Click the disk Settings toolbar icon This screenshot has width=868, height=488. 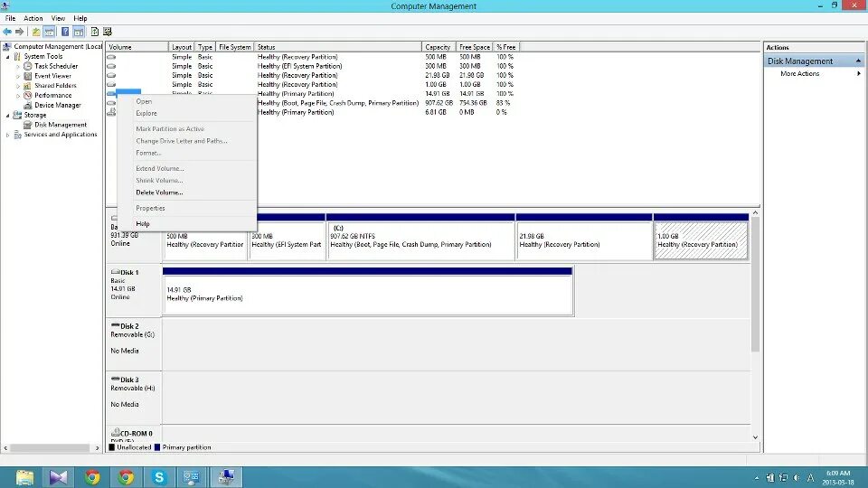108,32
